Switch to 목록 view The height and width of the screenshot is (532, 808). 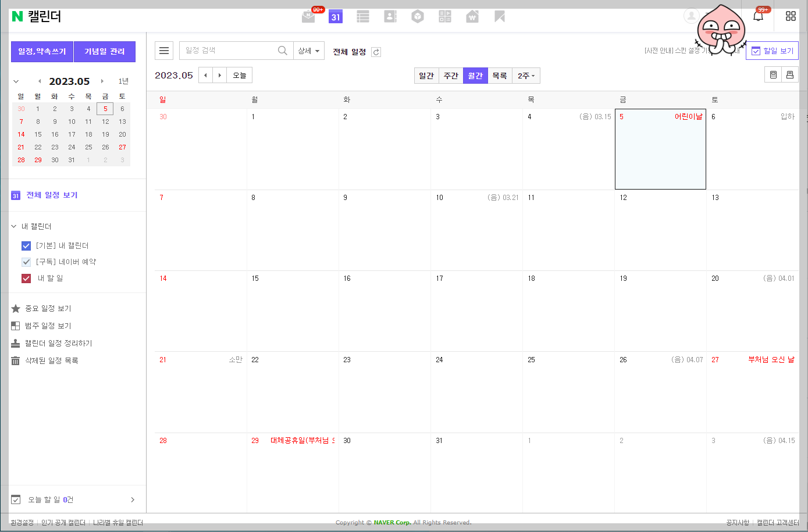point(500,76)
